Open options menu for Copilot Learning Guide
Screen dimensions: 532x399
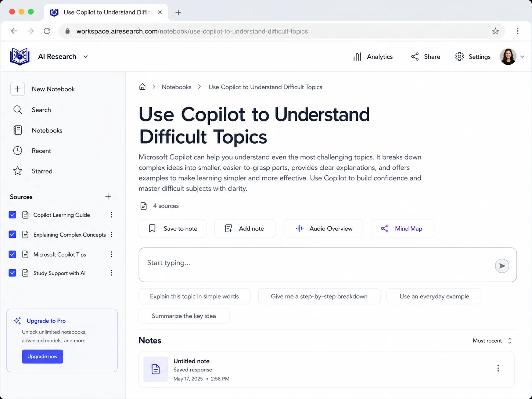112,215
